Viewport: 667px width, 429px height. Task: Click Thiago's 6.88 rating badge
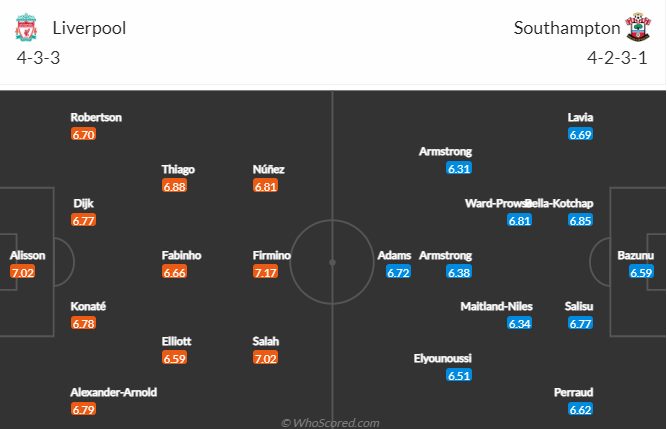[x=174, y=186]
